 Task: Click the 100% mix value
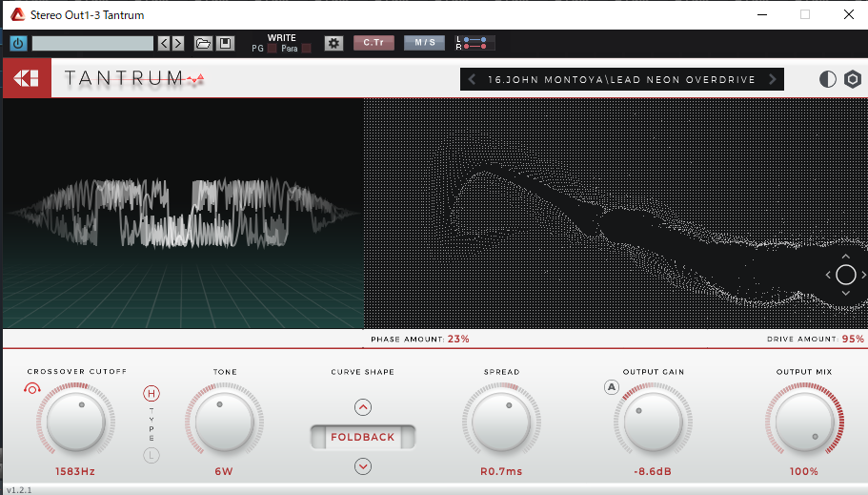[804, 472]
